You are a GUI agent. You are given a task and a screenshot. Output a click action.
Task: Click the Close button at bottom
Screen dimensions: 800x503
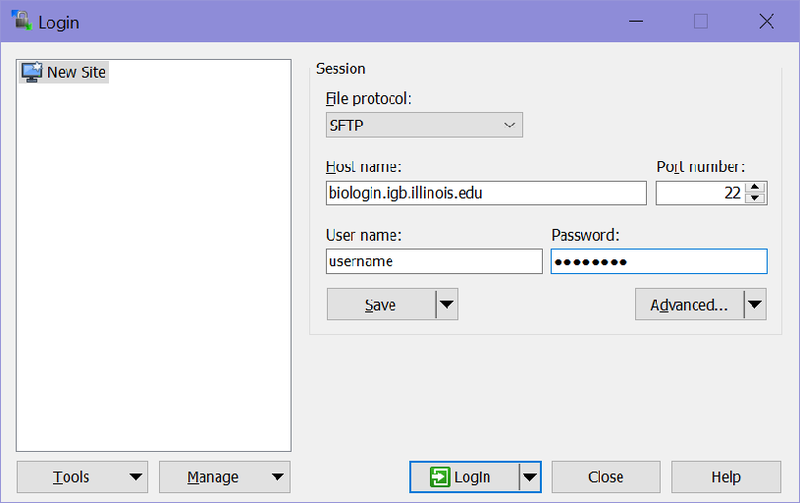606,477
